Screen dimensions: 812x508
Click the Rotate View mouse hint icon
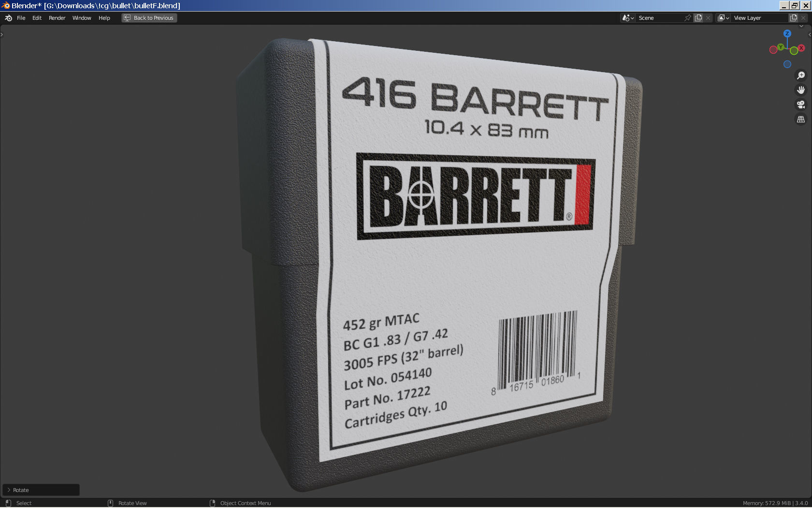coord(110,503)
